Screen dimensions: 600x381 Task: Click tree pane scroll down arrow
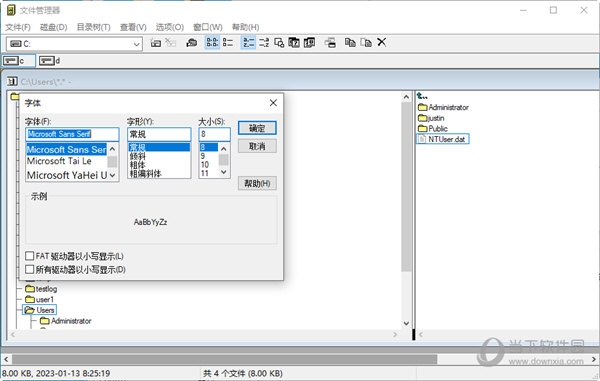[x=406, y=324]
